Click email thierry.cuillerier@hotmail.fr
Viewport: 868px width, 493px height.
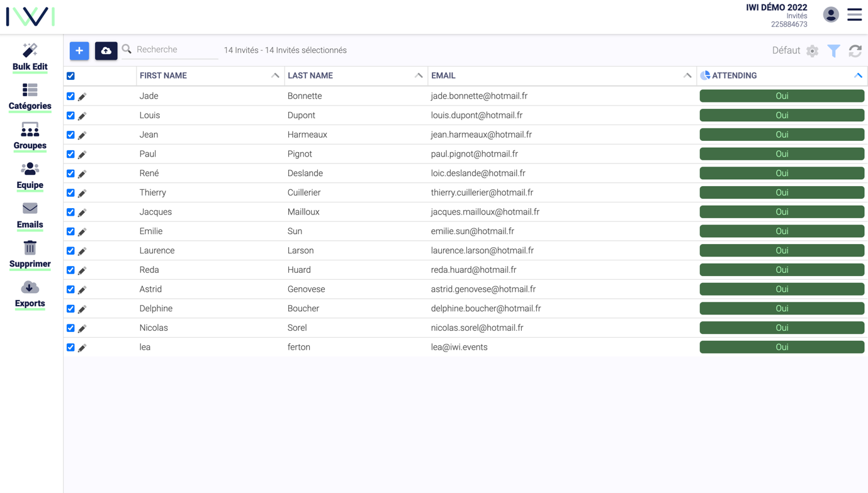[482, 192]
